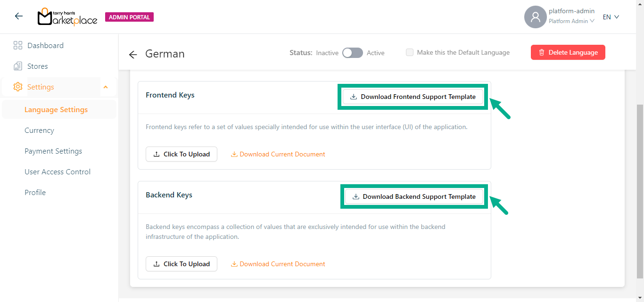Click trash icon on Delete Language button
Image resolution: width=644 pixels, height=302 pixels.
point(542,53)
